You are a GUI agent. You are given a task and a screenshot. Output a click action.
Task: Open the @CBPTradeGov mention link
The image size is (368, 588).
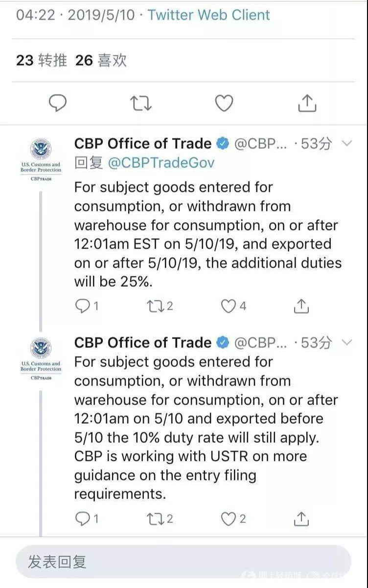coord(161,162)
